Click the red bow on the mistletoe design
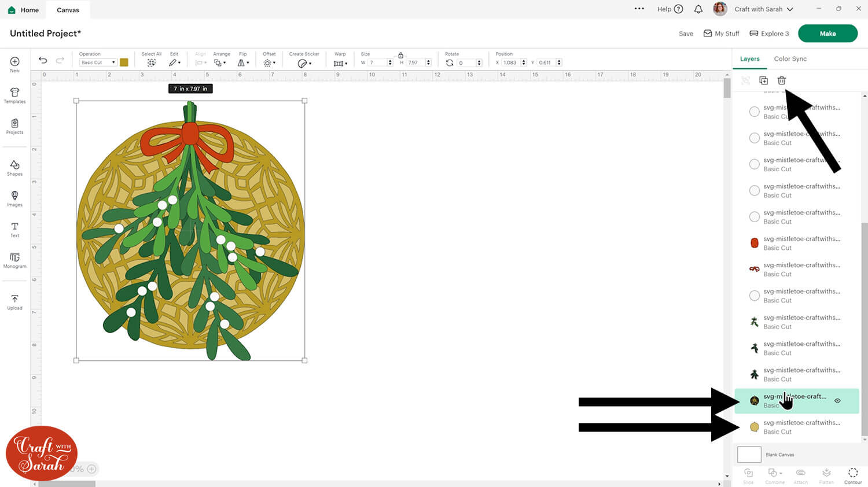The image size is (868, 487). [x=189, y=142]
